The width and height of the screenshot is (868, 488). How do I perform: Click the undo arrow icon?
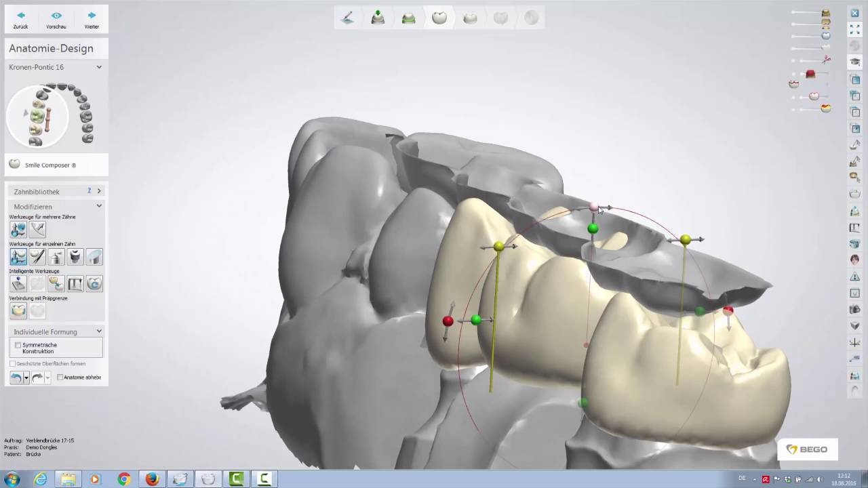pyautogui.click(x=16, y=378)
